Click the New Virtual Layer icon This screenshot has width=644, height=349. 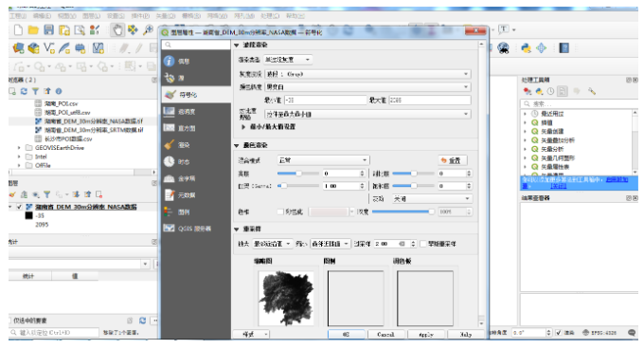click(x=98, y=48)
